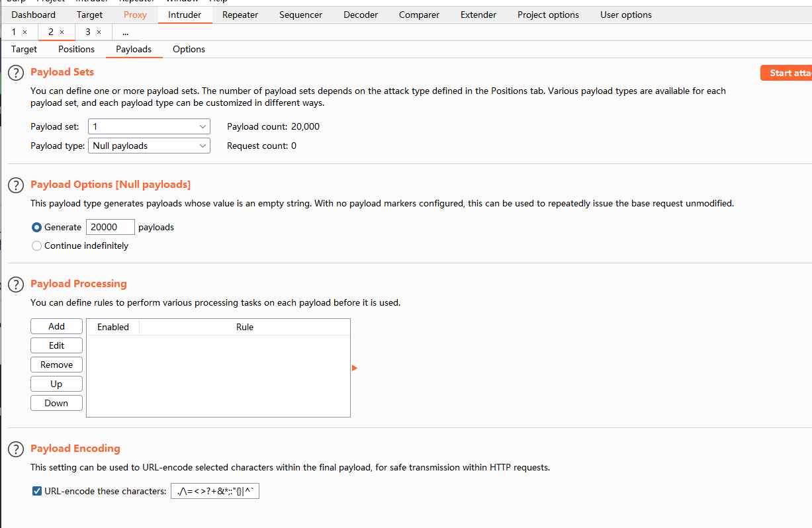The image size is (812, 528).
Task: Close Intruder attack tab 1
Action: (x=25, y=32)
